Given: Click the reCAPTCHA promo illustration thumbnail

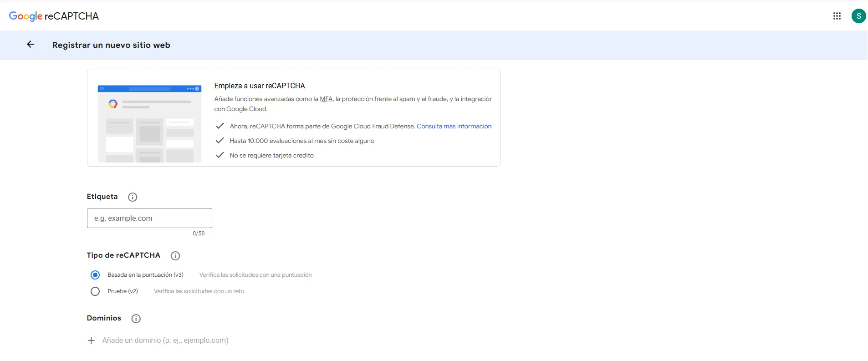Looking at the screenshot, I should click(x=149, y=123).
